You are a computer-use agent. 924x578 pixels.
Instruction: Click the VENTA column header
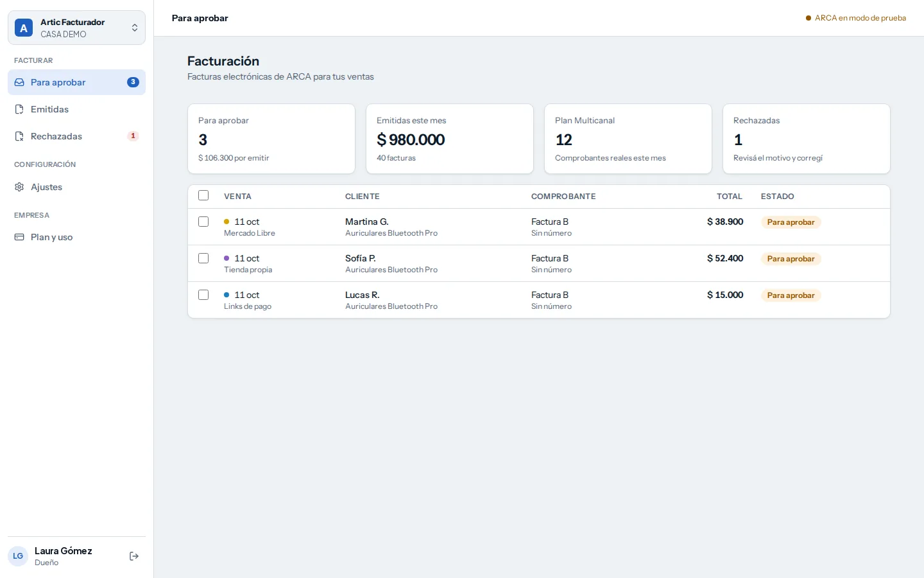237,197
